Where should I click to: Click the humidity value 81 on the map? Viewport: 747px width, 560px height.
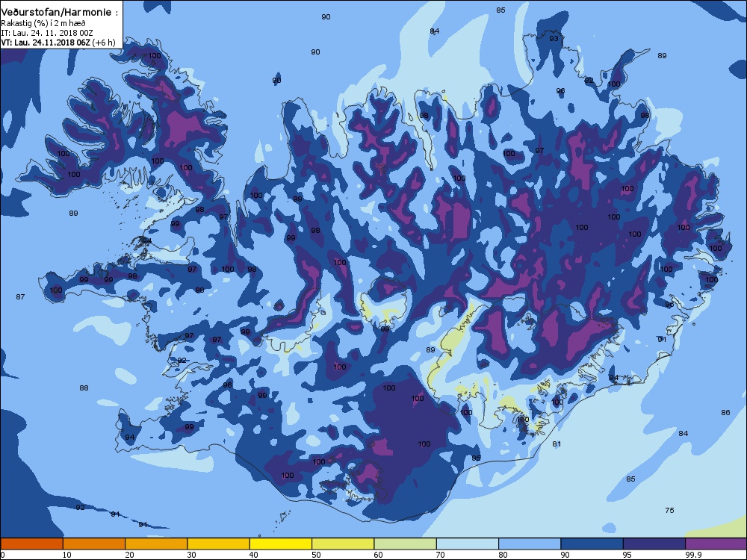557,444
